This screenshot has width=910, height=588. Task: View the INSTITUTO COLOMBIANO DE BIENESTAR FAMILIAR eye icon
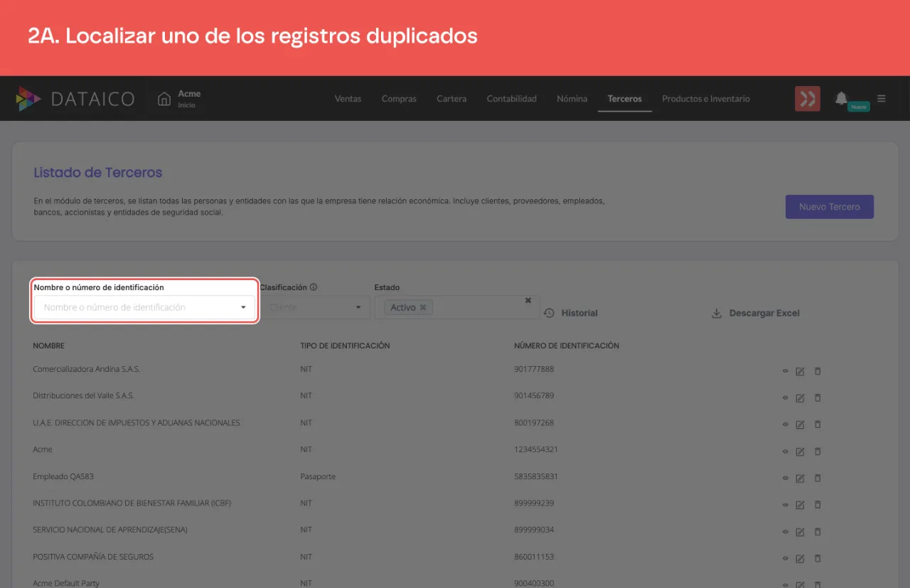[786, 505]
